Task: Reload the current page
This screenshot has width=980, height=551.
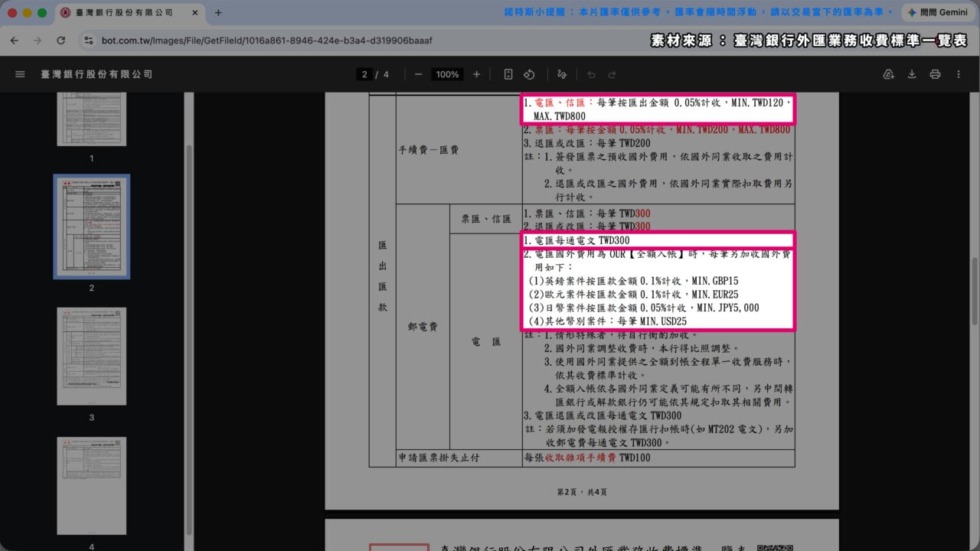Action: click(x=60, y=40)
